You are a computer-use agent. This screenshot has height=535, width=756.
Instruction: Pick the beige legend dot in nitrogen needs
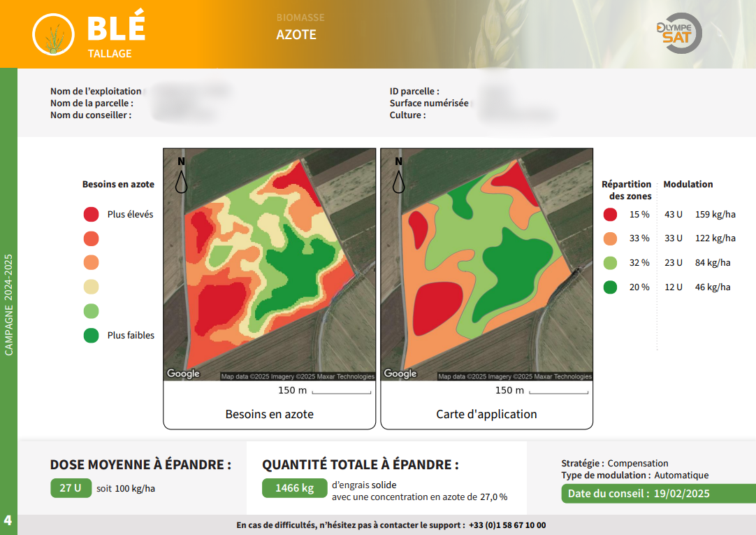coord(91,287)
